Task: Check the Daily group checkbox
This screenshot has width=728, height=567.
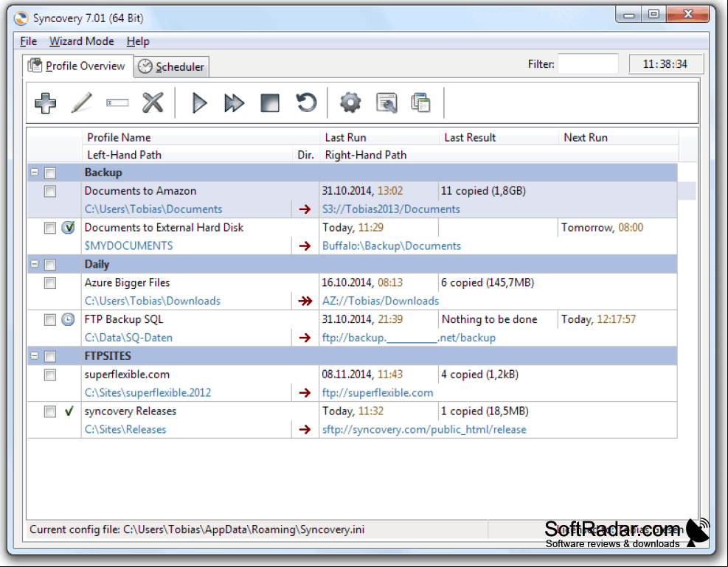Action: point(50,265)
